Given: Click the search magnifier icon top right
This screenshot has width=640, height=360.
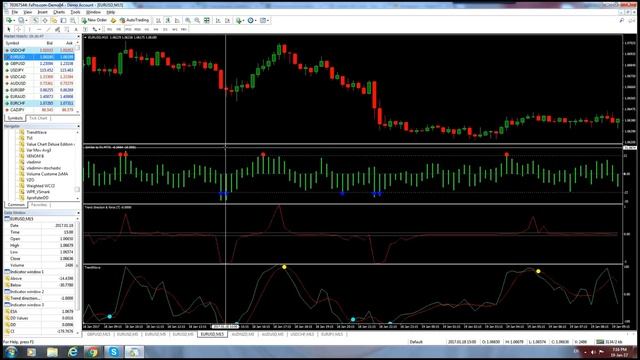Looking at the screenshot, I should click(622, 20).
